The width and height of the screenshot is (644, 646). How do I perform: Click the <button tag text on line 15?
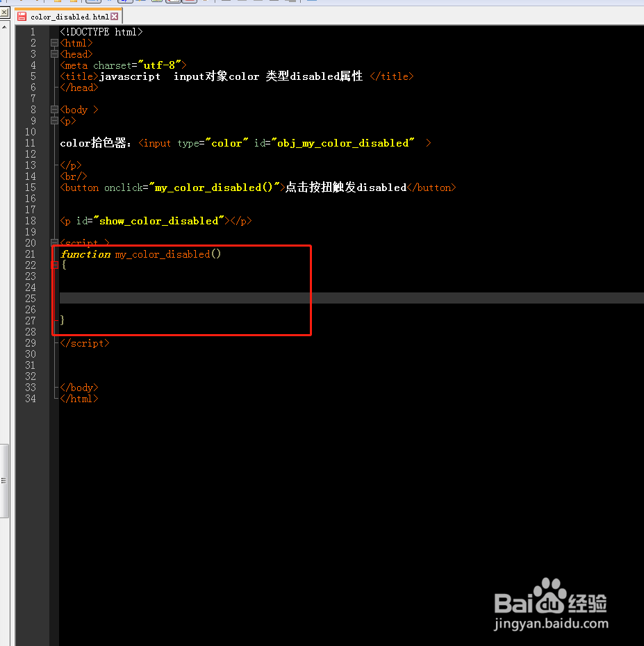(79, 188)
